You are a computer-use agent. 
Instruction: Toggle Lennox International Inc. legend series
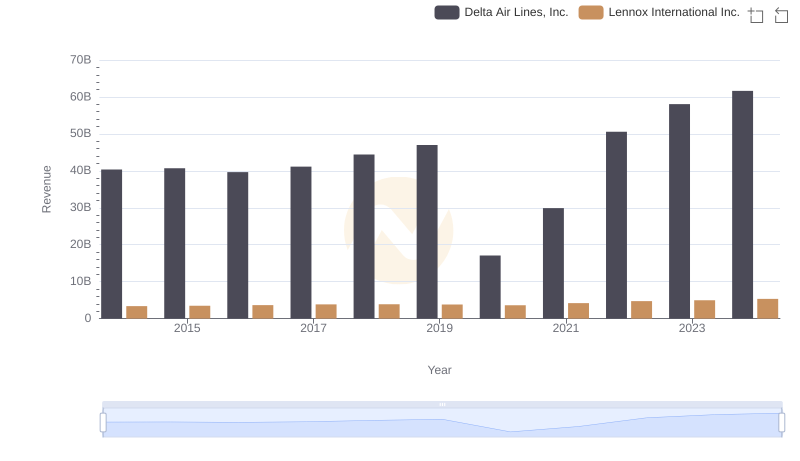659,12
